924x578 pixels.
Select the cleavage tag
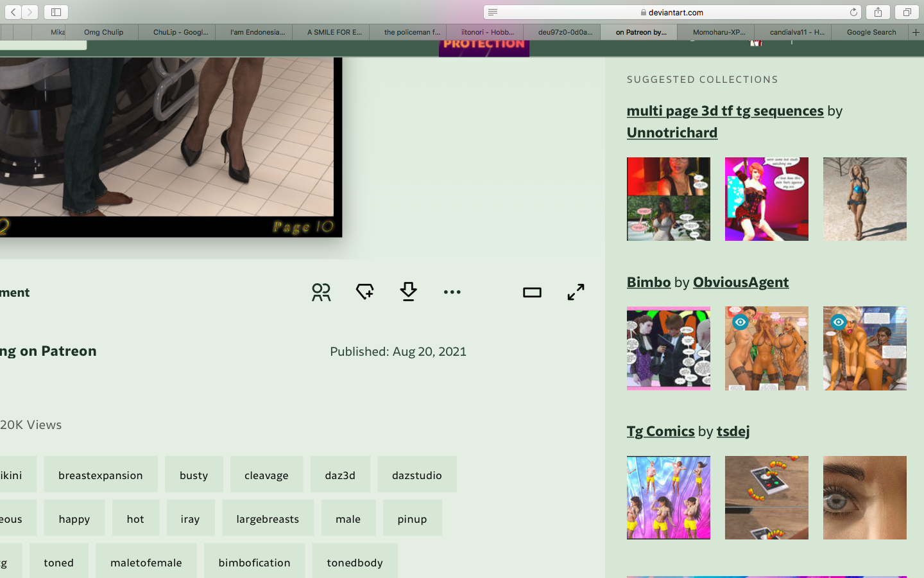(266, 475)
